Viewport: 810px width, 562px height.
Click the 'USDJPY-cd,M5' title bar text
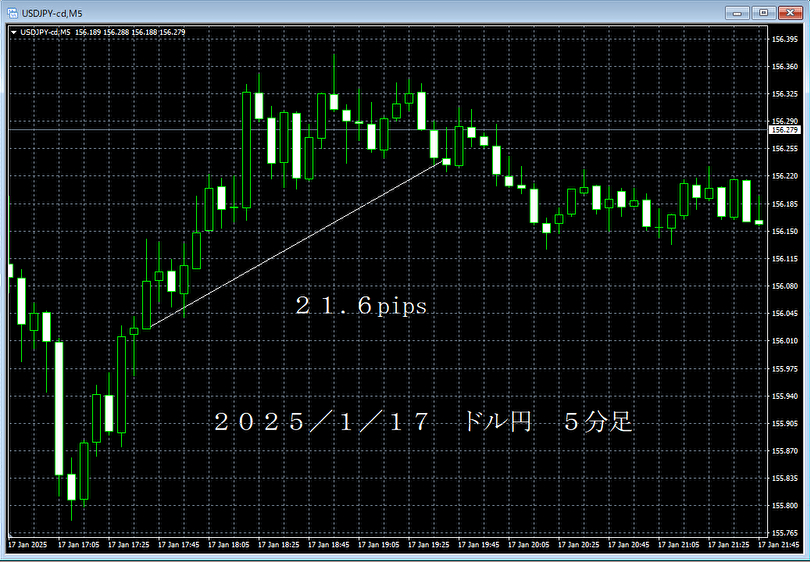(52, 13)
